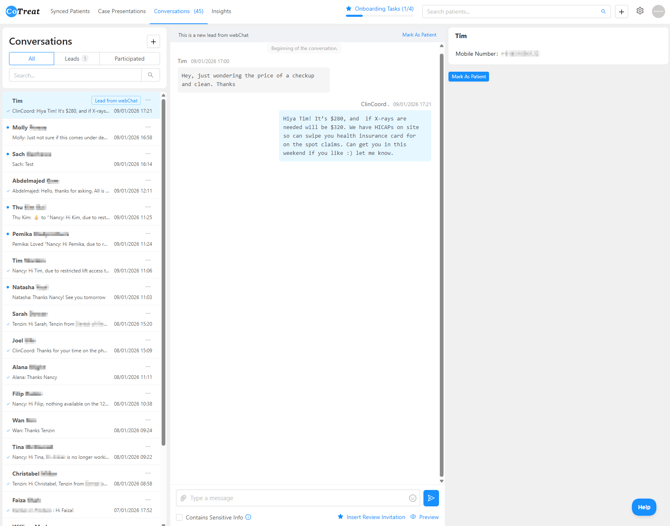This screenshot has height=526, width=670.
Task: Send message with the paper plane button
Action: [x=431, y=498]
